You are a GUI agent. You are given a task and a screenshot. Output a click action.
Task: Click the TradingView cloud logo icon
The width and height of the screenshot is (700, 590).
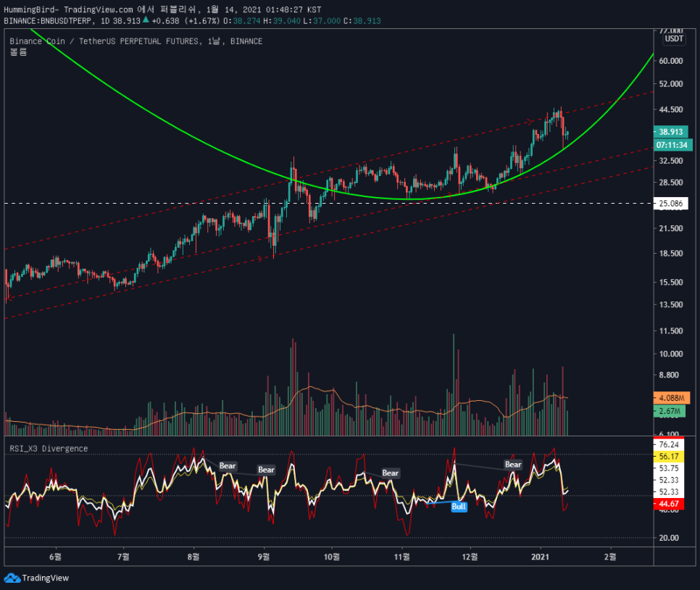click(x=12, y=578)
